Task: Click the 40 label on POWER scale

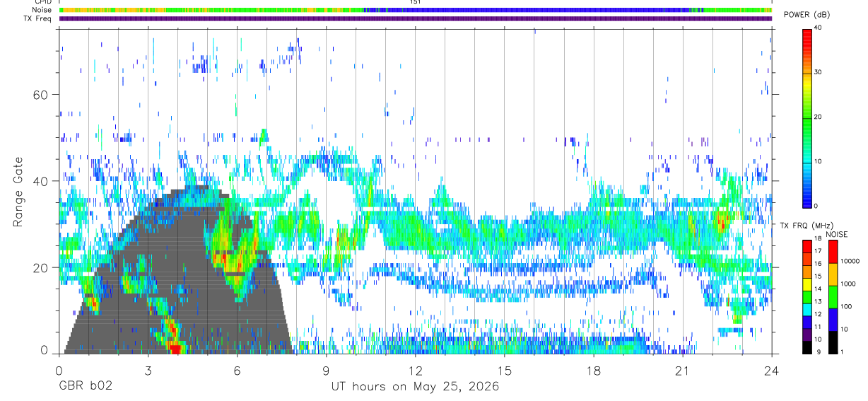Action: 819,28
